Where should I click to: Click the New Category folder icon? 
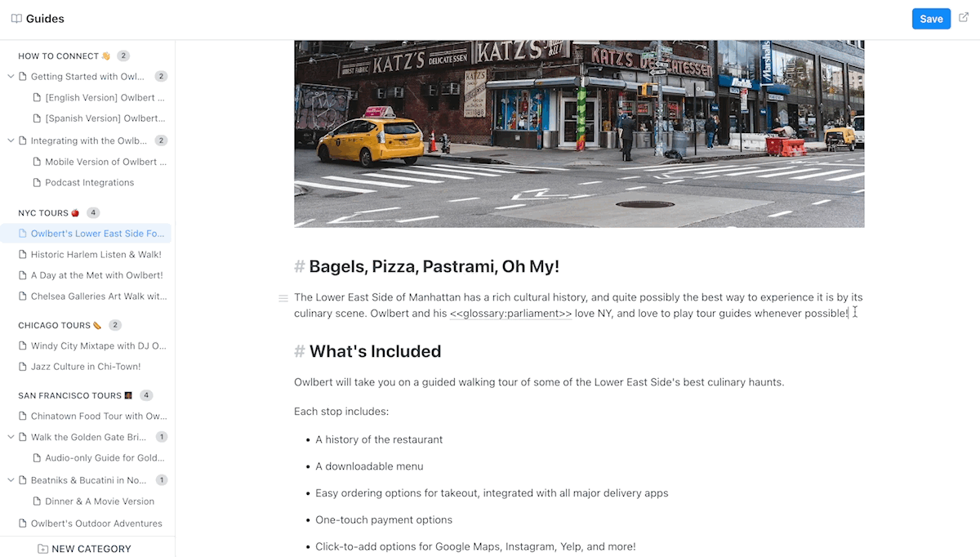42,549
